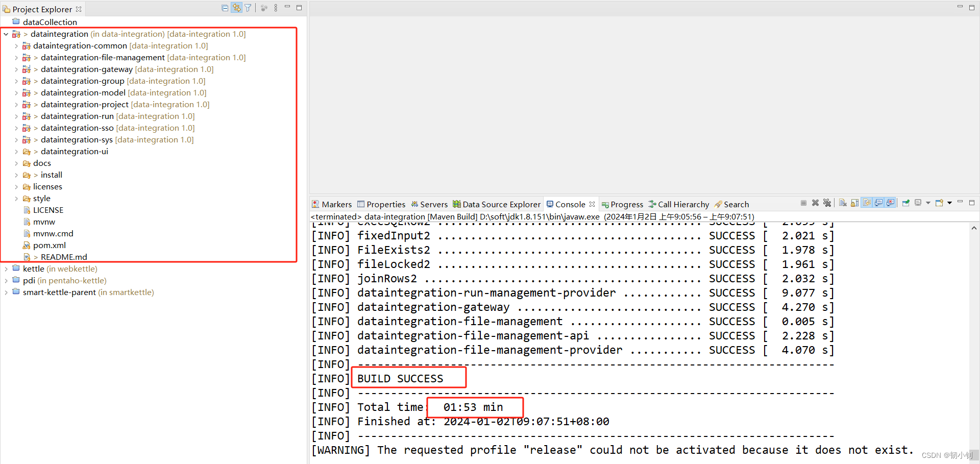This screenshot has width=980, height=464.
Task: Select the dataCollection project
Action: (x=50, y=22)
